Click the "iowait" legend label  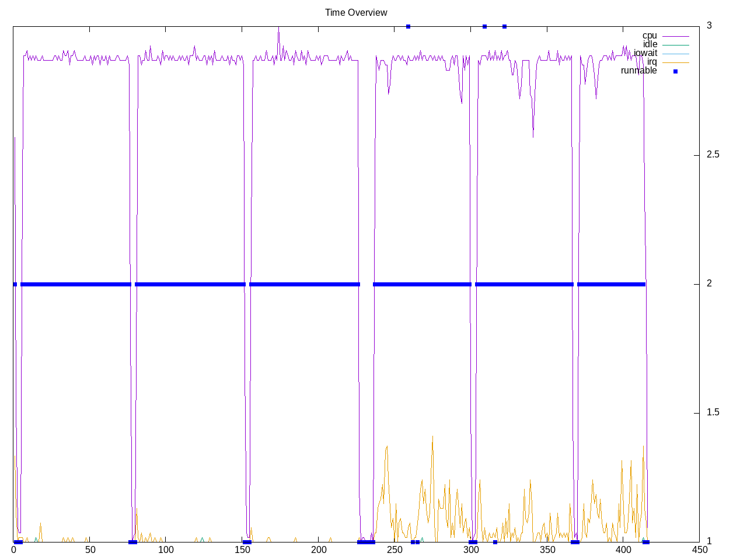645,53
